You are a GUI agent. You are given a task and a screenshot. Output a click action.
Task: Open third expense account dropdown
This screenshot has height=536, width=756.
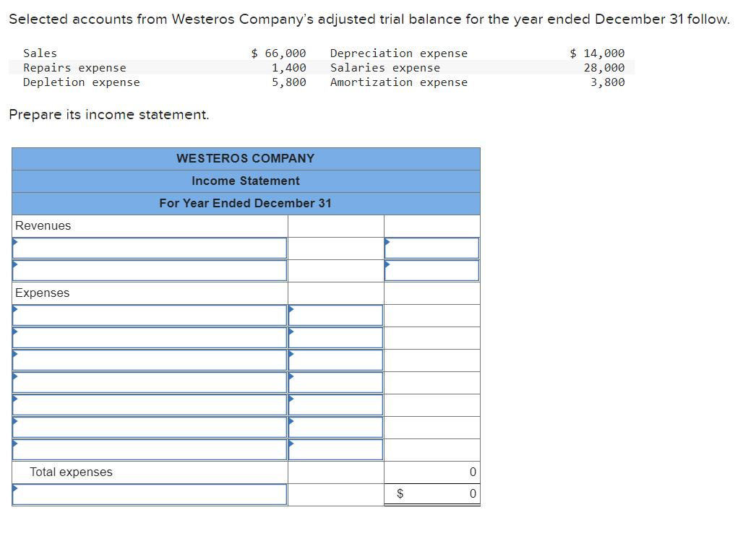click(150, 360)
